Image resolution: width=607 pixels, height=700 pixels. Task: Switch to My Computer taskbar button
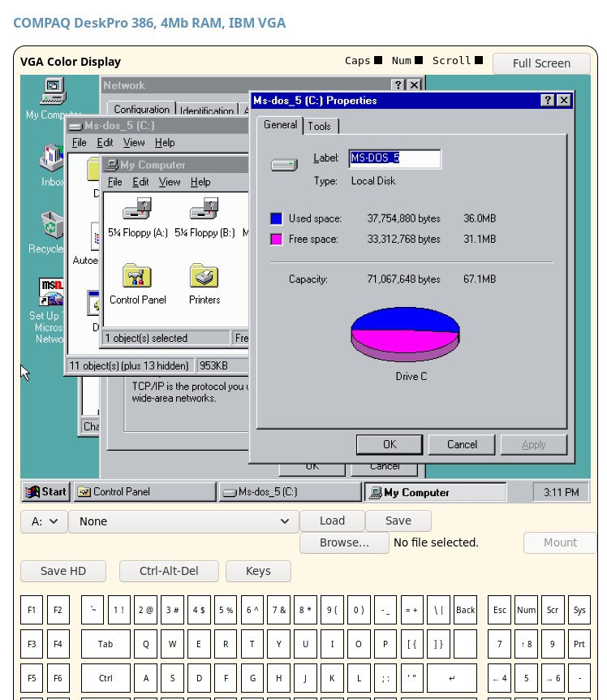[435, 492]
